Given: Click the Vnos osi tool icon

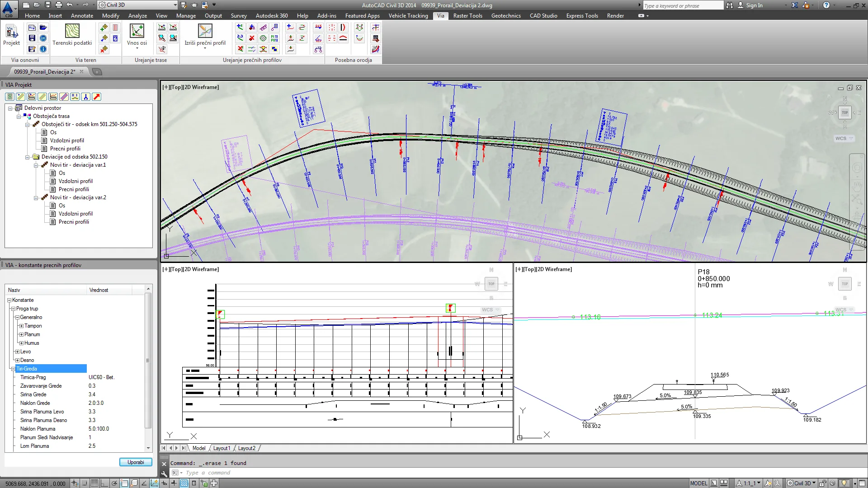Looking at the screenshot, I should click(137, 31).
